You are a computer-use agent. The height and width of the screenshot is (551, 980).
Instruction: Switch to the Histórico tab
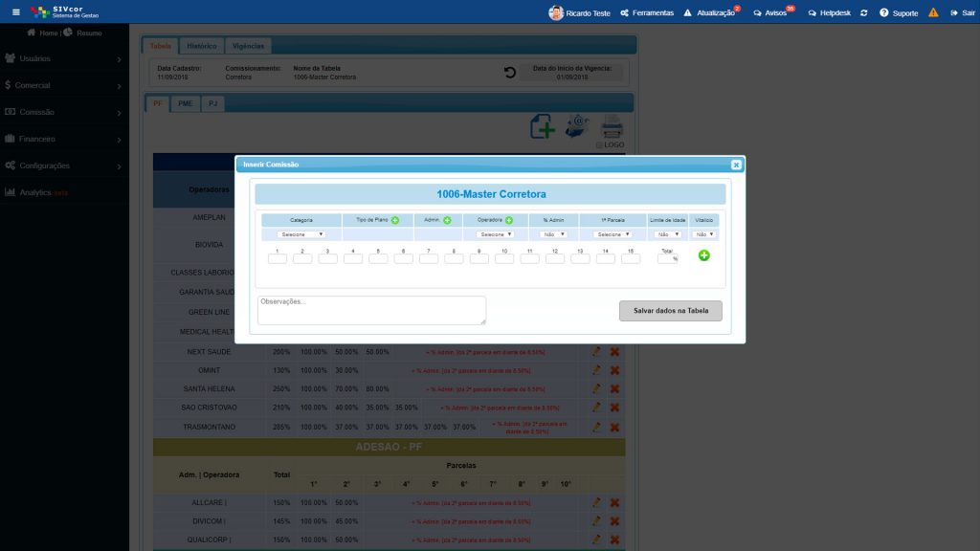point(202,46)
